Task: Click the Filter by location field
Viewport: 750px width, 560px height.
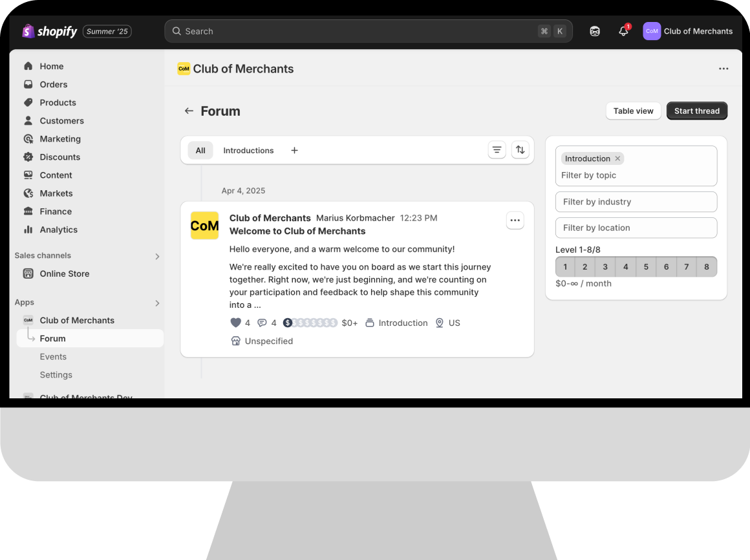Action: (636, 228)
